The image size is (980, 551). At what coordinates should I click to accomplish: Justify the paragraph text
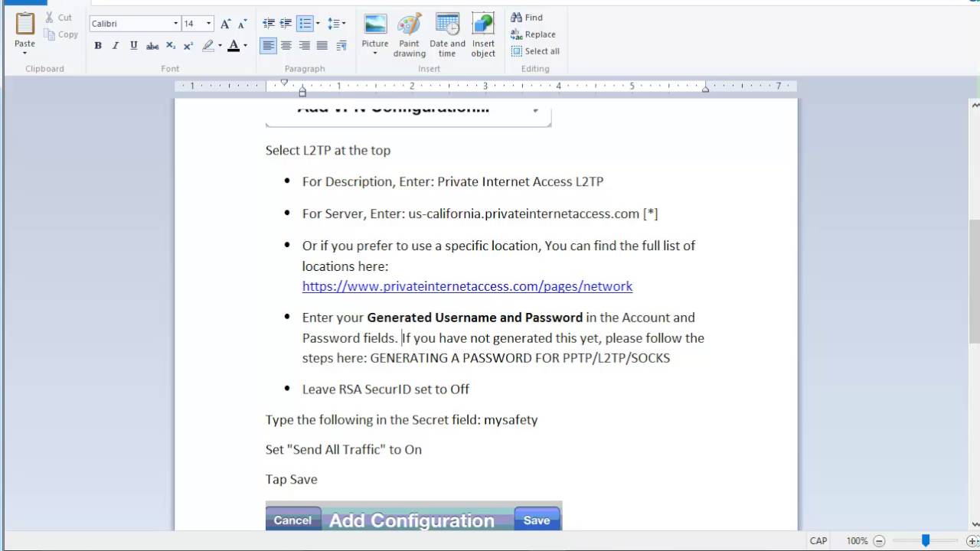tap(322, 46)
